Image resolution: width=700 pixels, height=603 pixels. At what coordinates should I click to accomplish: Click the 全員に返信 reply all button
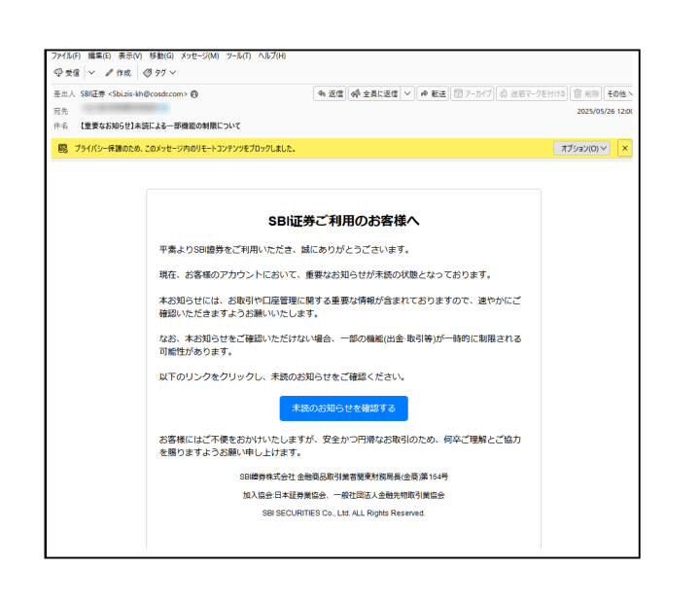(x=374, y=93)
